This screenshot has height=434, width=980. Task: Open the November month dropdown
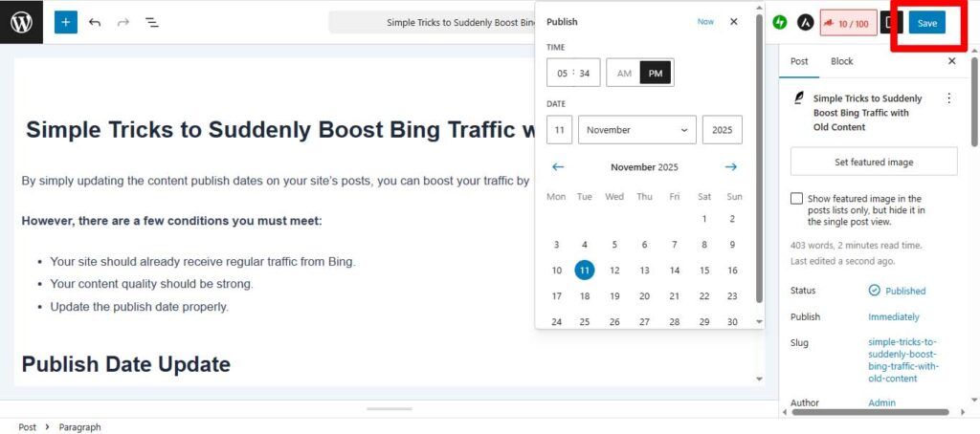coord(636,130)
